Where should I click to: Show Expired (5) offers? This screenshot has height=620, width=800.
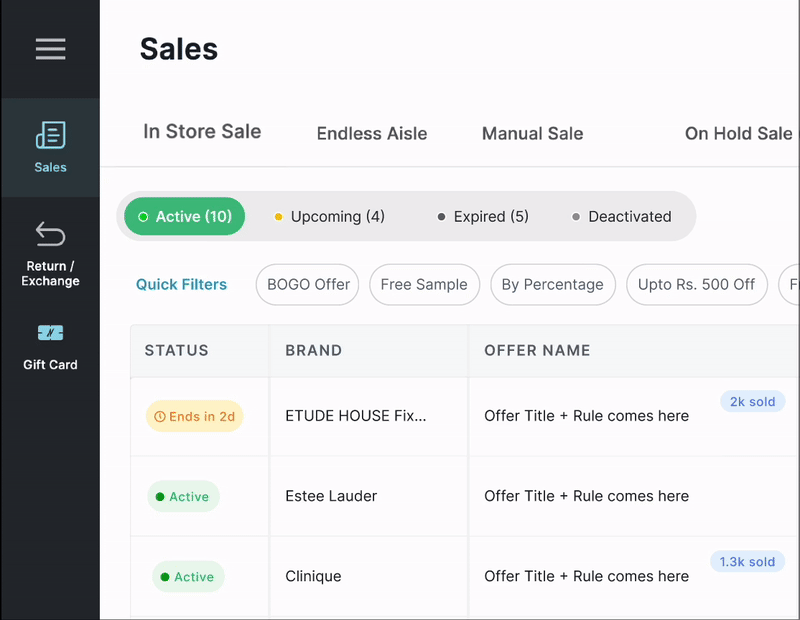(x=482, y=217)
